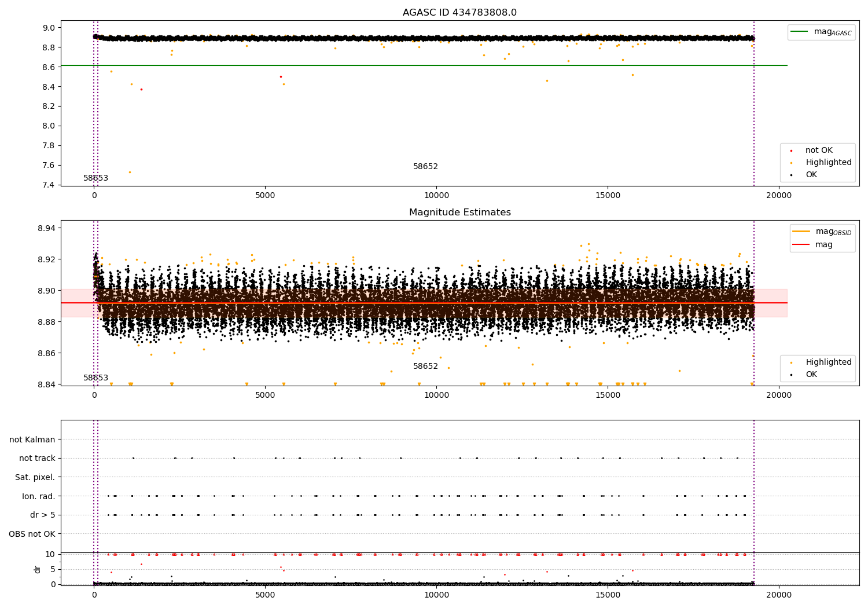
Task: Click the "Magnitude Estimates" plot title
Action: pos(459,213)
